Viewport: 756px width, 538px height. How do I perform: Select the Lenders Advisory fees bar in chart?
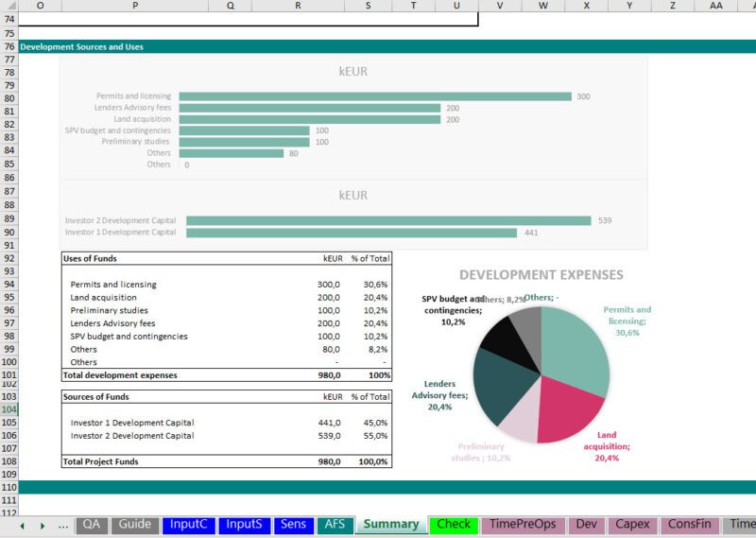(310, 108)
